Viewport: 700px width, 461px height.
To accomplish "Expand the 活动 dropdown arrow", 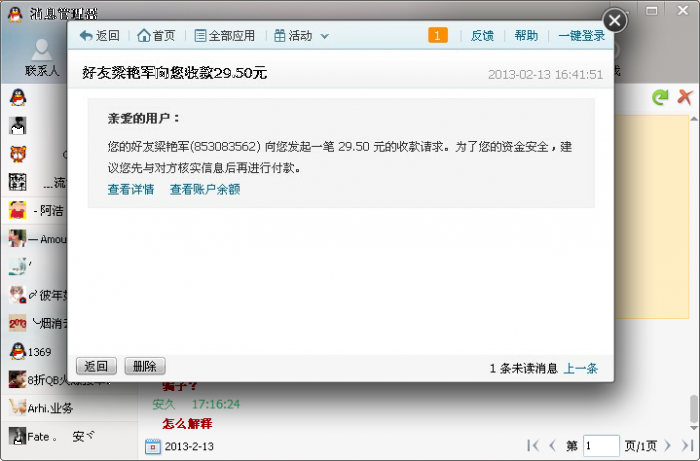I will point(325,36).
